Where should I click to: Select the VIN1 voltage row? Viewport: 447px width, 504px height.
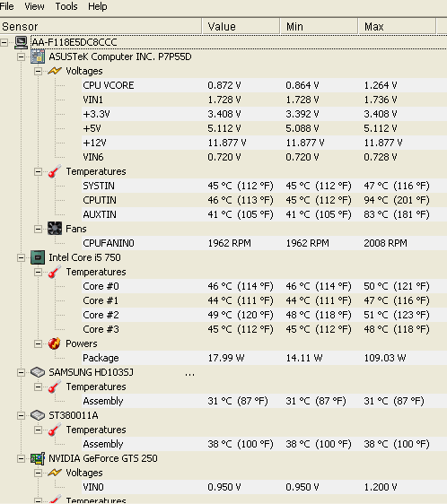coord(264,100)
